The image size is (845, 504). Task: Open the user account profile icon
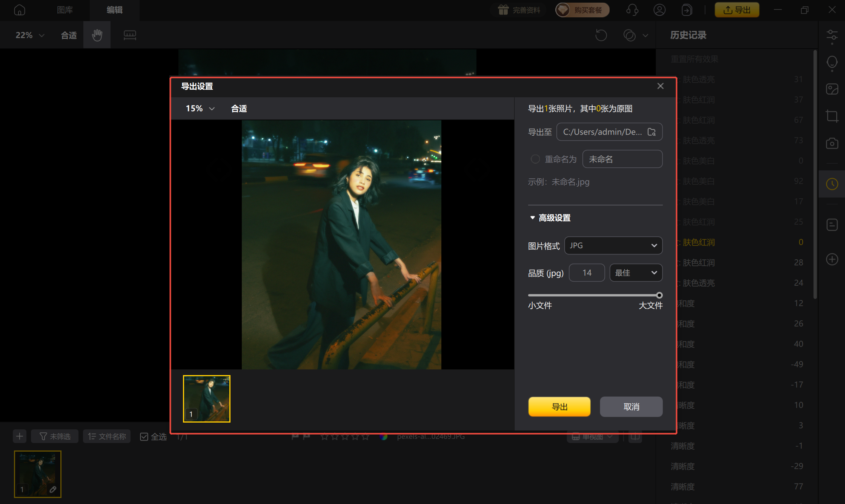click(659, 10)
